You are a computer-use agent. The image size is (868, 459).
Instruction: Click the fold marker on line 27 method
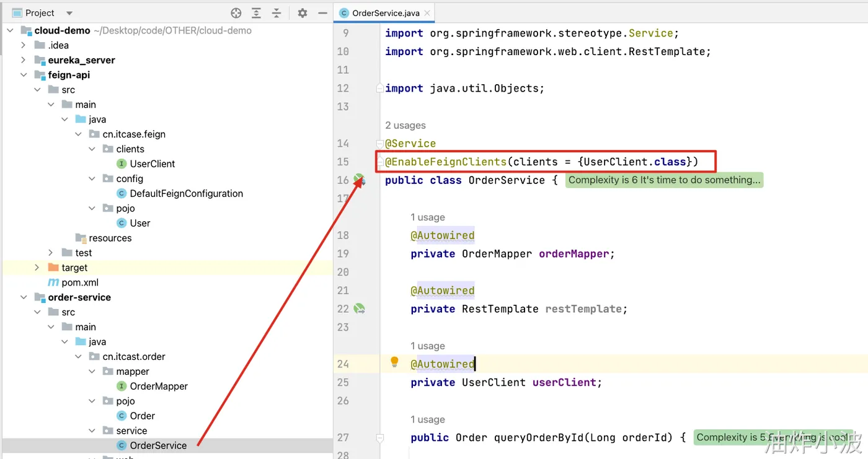(379, 437)
